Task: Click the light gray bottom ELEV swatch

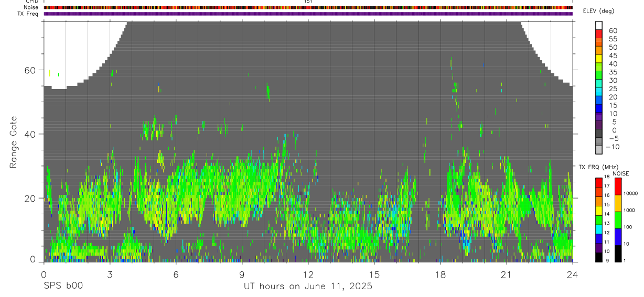Action: click(x=599, y=150)
